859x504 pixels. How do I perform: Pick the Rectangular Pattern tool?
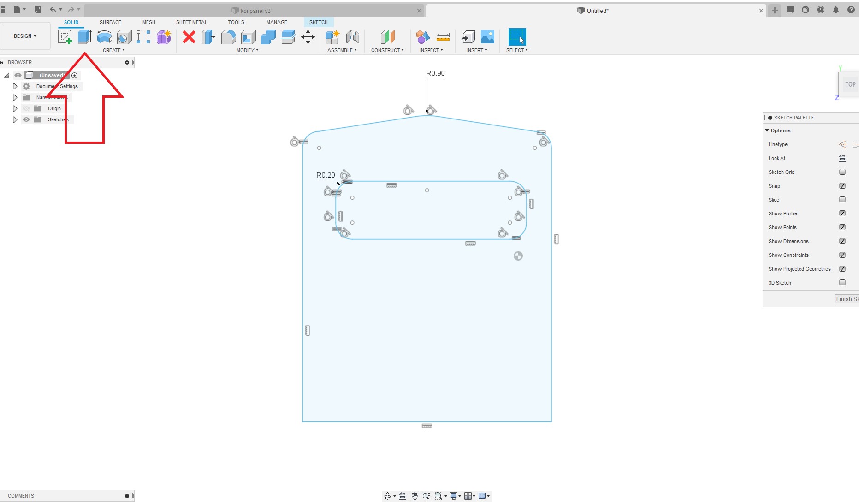click(144, 37)
